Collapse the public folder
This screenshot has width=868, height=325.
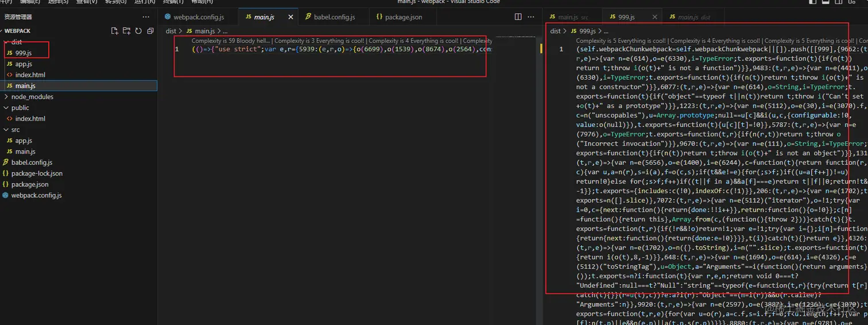[79, 107]
